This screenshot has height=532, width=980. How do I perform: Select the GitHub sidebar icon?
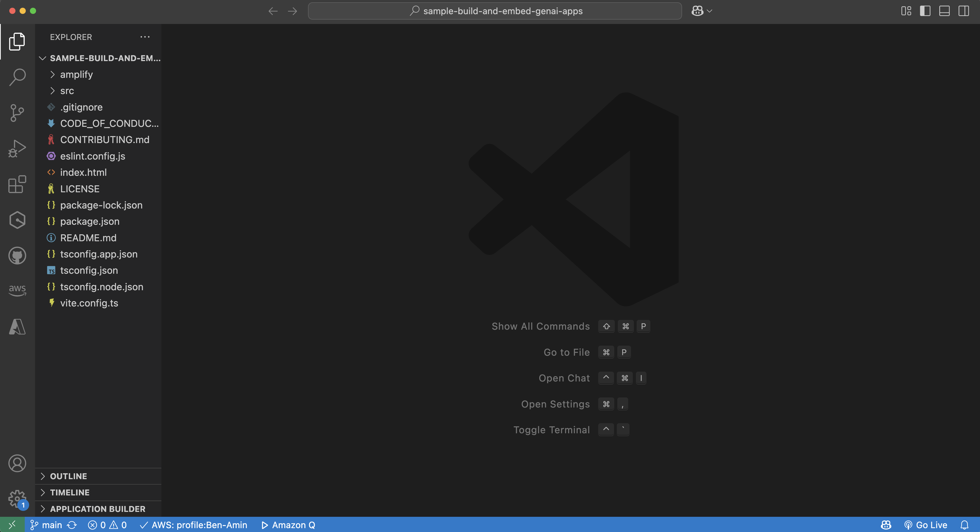(x=17, y=255)
